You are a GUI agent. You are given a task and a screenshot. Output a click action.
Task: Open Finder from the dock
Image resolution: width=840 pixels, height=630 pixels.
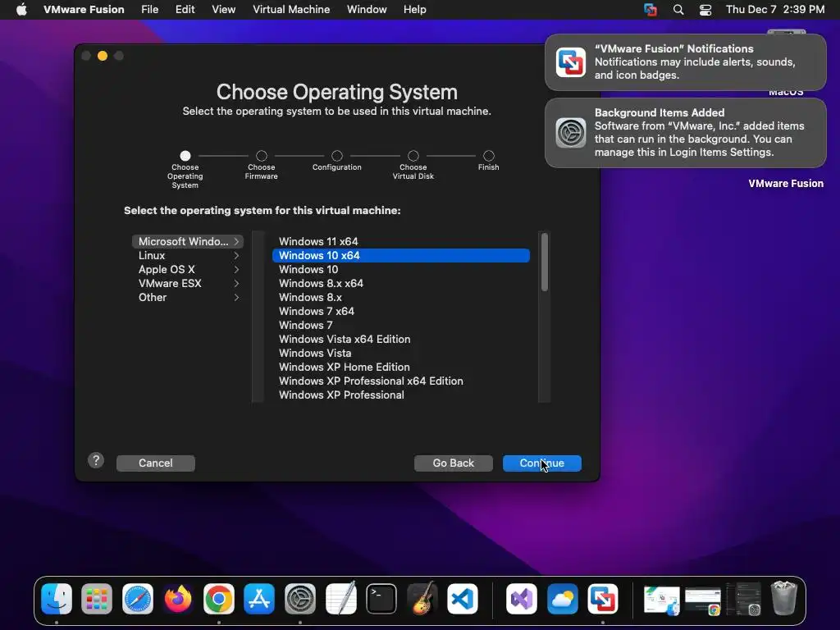click(x=57, y=598)
